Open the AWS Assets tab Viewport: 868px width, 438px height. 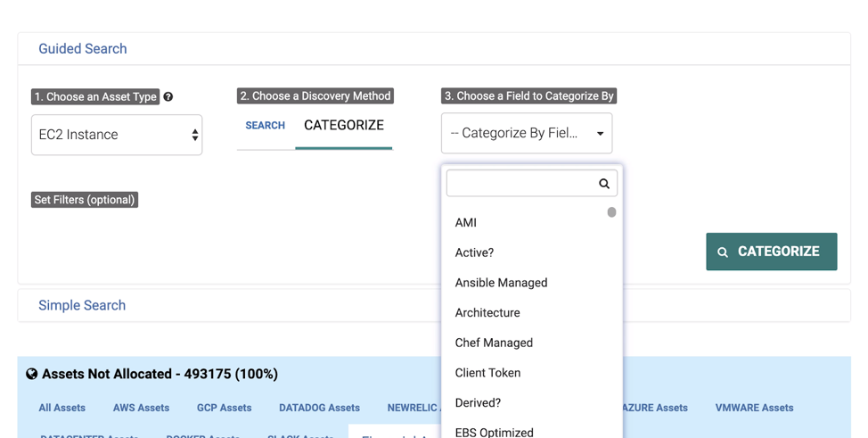pyautogui.click(x=141, y=408)
